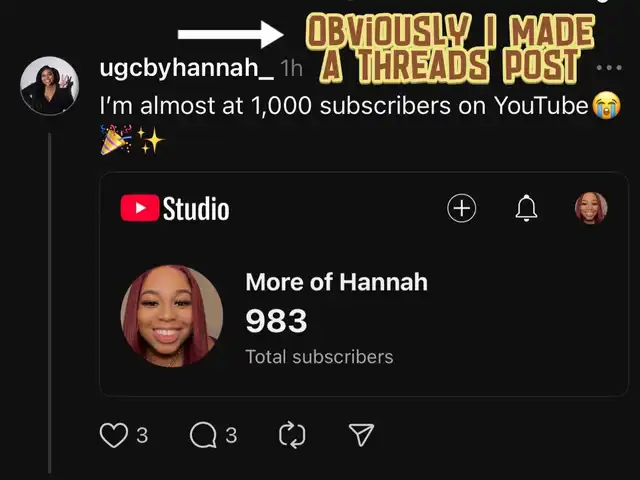Open Studio account avatar menu
Screen dimensions: 640x480
point(591,208)
